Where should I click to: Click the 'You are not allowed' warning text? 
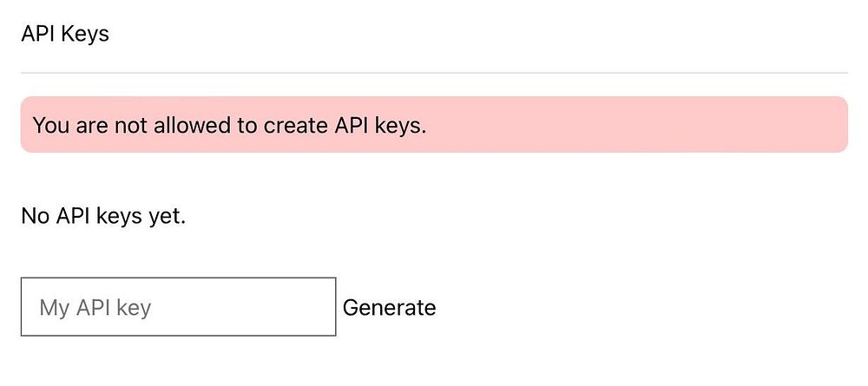click(229, 125)
